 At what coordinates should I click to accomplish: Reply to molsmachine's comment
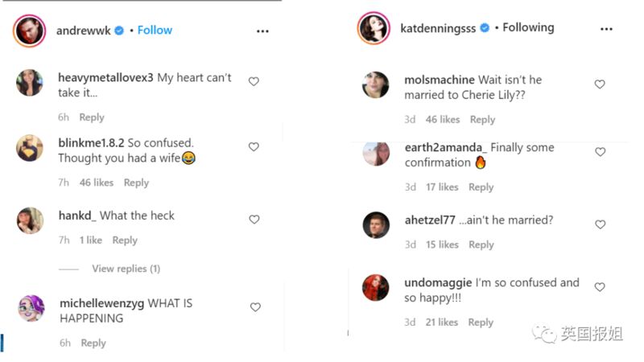pyautogui.click(x=482, y=119)
